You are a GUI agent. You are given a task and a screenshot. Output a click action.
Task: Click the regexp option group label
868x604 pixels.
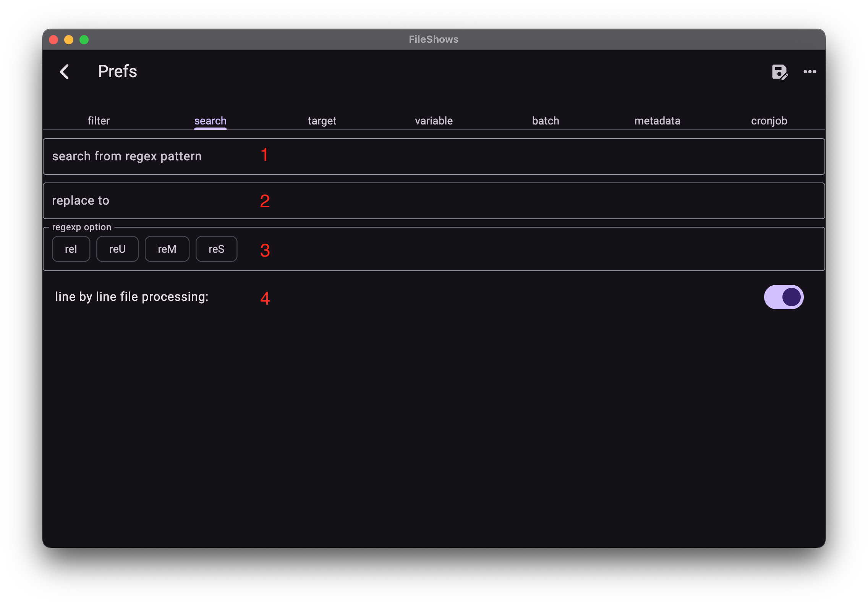(81, 226)
